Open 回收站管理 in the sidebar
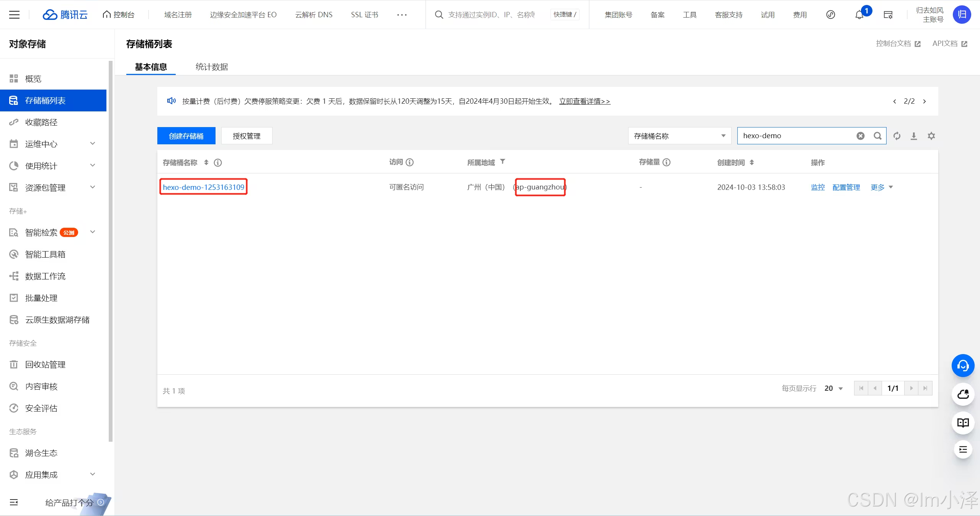Viewport: 980px width, 516px height. click(53, 364)
